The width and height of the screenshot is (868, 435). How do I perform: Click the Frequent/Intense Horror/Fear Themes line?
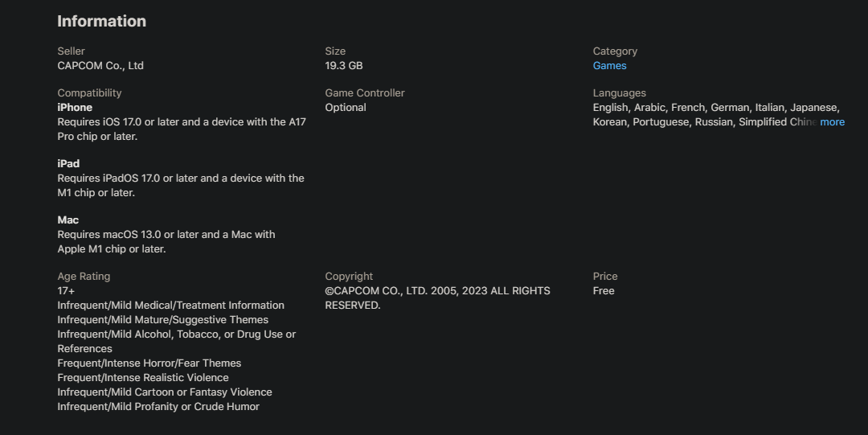pos(149,363)
